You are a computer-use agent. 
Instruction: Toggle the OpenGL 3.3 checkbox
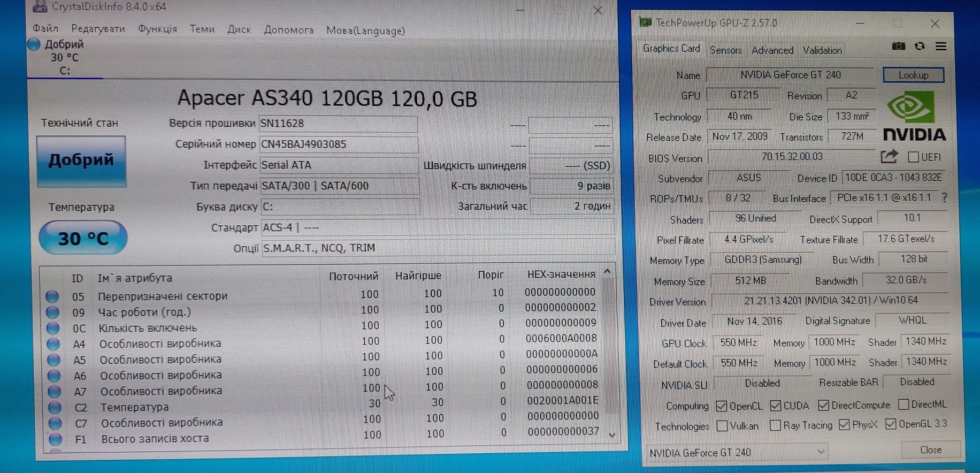point(891,424)
